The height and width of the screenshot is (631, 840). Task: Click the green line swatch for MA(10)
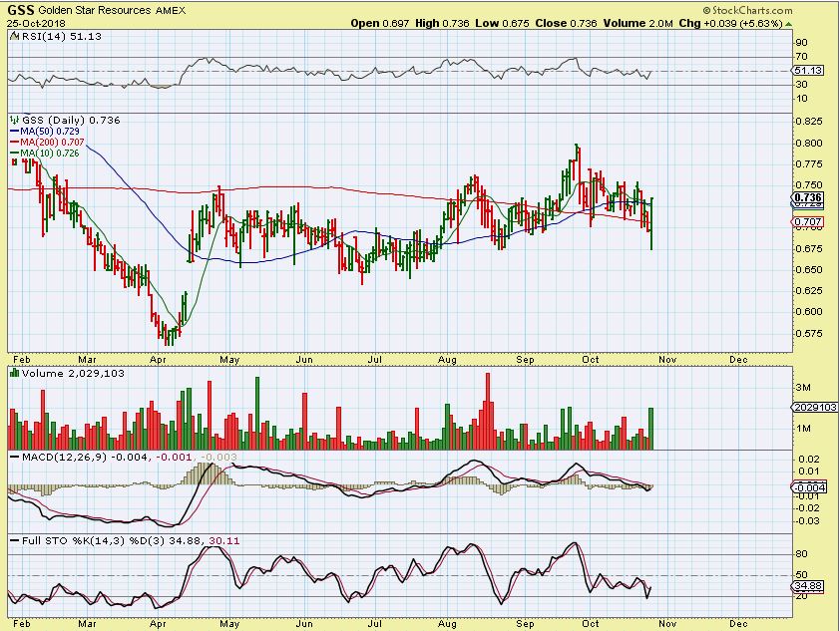(14, 154)
